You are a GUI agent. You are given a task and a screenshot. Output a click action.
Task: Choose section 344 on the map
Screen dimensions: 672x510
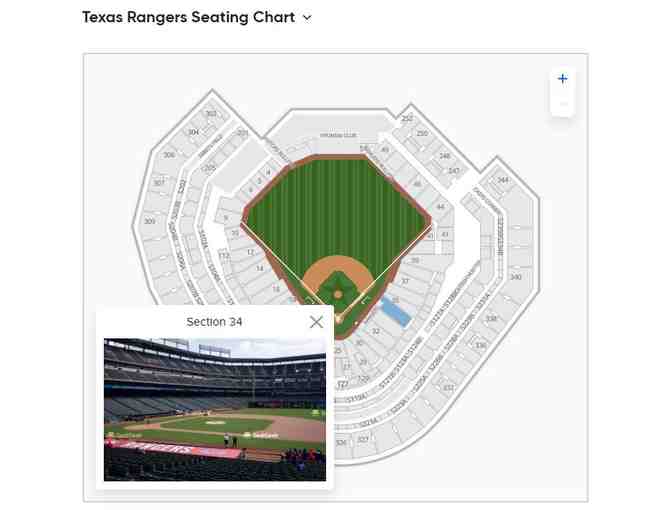tap(502, 180)
